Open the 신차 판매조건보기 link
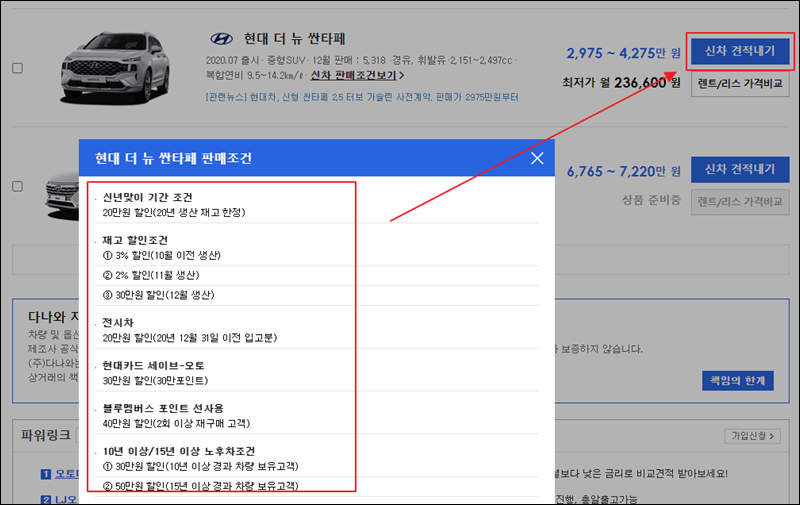800x505 pixels. click(357, 75)
